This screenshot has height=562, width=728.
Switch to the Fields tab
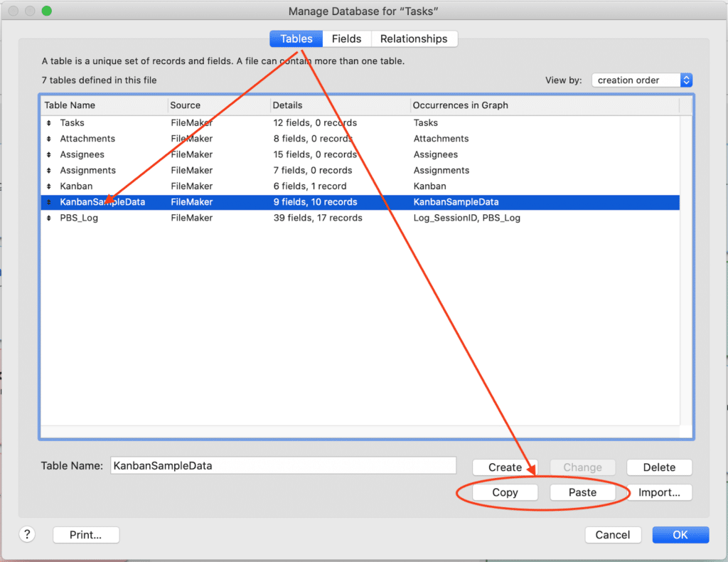point(346,39)
